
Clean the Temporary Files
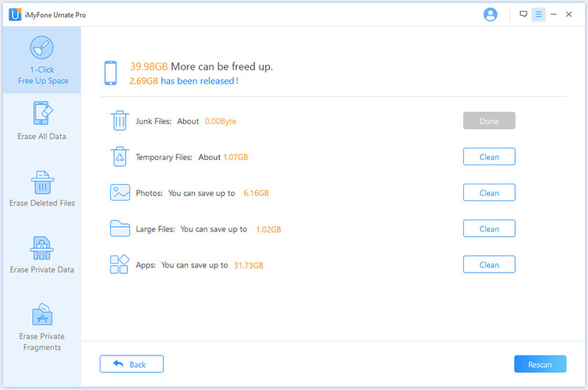tap(489, 157)
